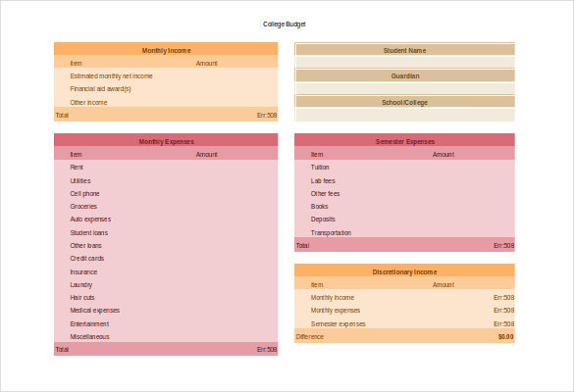Click the empty field below Guardian
This screenshot has width=574, height=392.
tap(404, 88)
